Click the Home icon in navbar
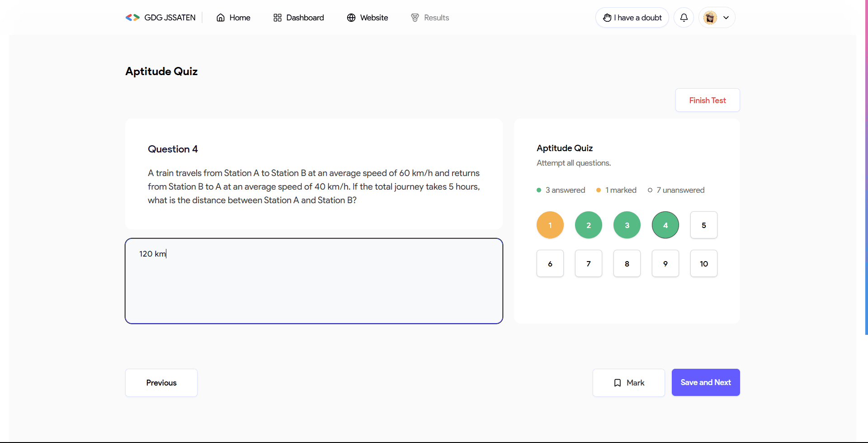868x443 pixels. pyautogui.click(x=221, y=17)
